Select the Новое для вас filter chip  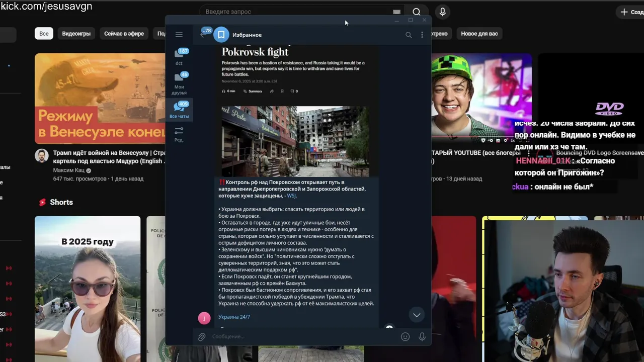tap(479, 34)
